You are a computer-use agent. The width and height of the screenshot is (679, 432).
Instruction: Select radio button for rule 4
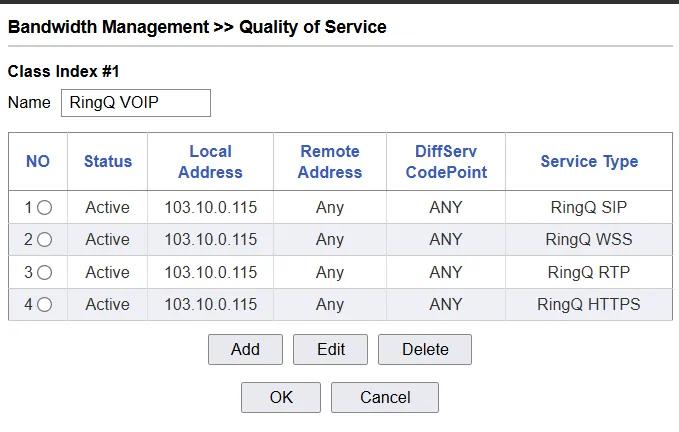tap(44, 304)
